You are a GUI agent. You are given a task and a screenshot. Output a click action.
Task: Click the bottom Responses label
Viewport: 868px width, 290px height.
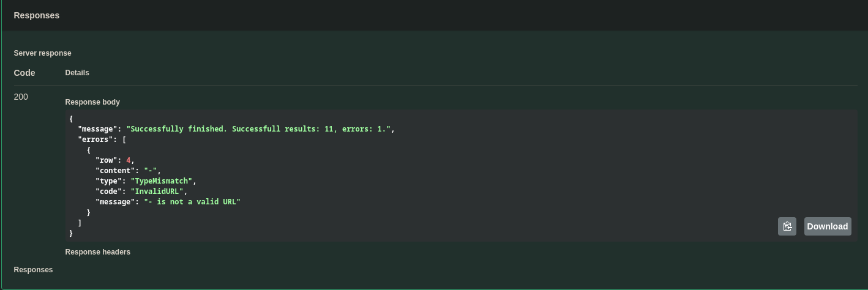[x=33, y=270]
